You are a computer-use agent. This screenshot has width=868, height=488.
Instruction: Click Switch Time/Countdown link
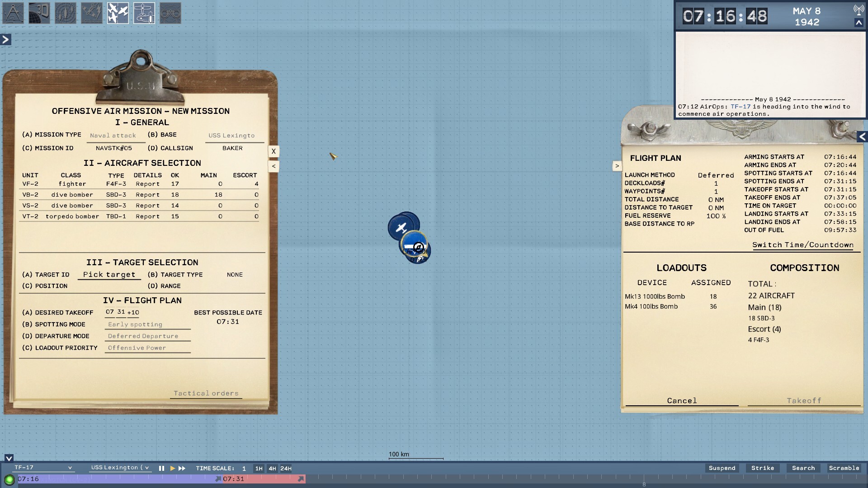pyautogui.click(x=803, y=245)
